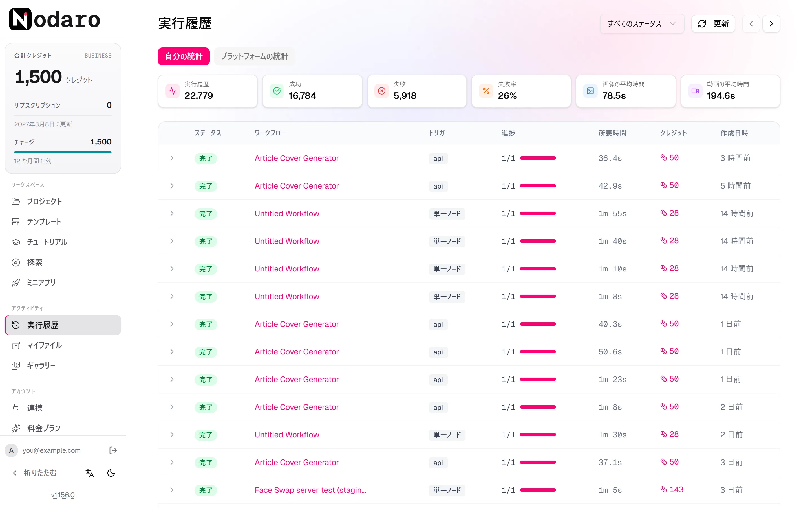The height and width of the screenshot is (508, 812).
Task: Open プロジェクト from the sidebar
Action: (x=63, y=201)
